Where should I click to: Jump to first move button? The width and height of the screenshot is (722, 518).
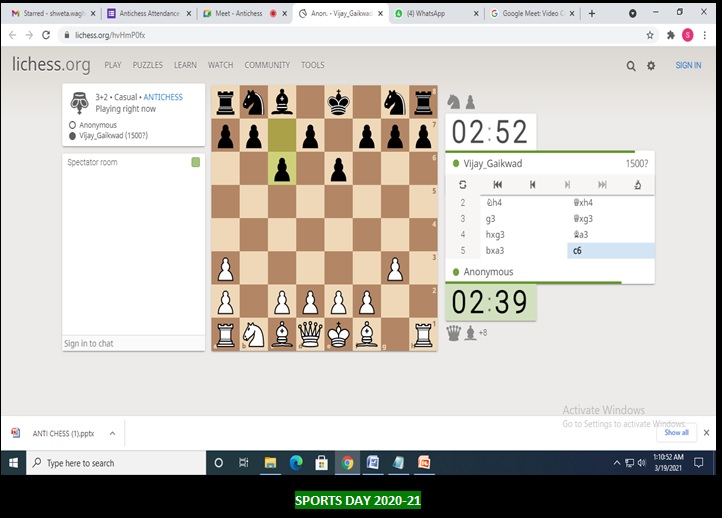pos(498,185)
